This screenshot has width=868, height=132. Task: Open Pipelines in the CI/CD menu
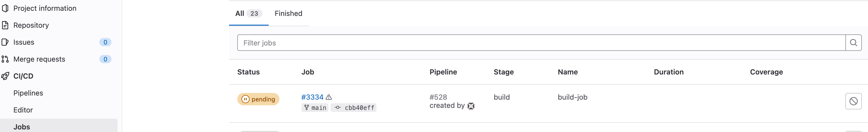pos(28,93)
